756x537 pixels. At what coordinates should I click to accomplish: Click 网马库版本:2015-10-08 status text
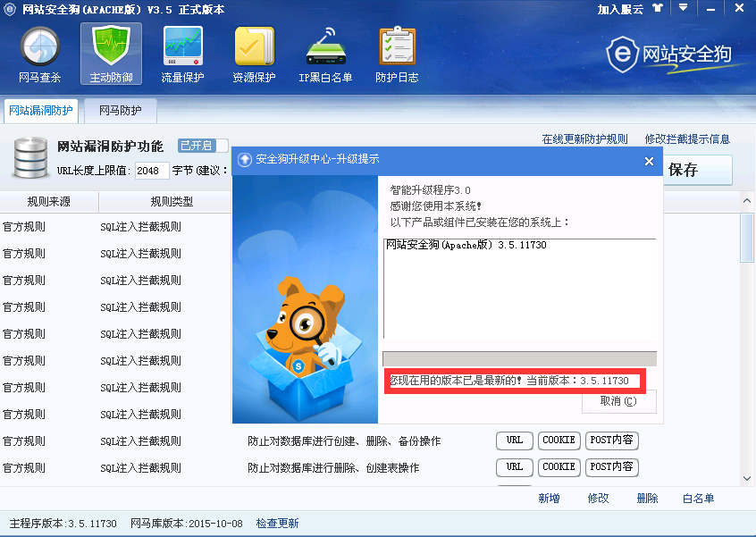point(187,524)
